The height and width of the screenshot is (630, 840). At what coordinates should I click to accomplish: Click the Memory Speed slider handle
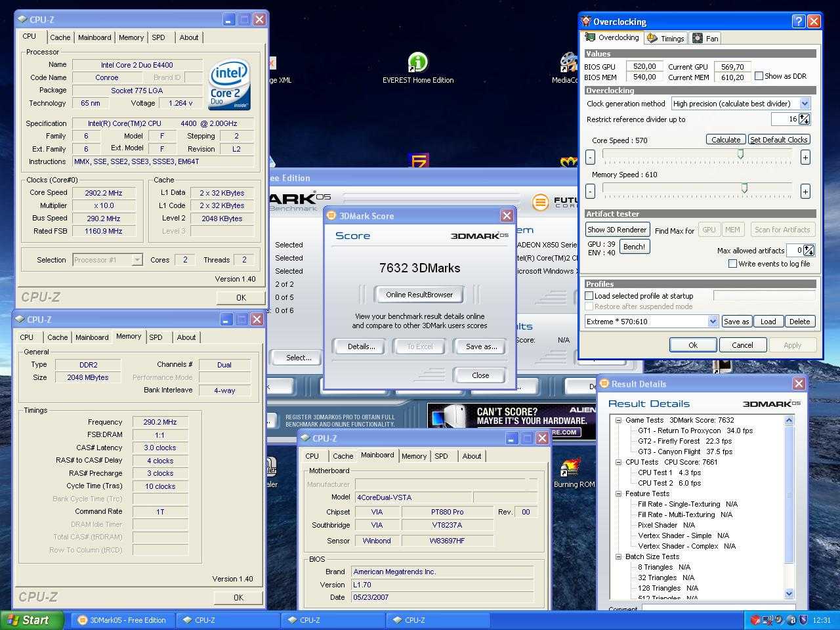[744, 188]
